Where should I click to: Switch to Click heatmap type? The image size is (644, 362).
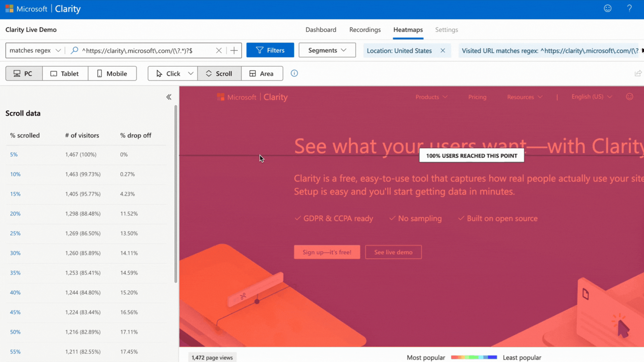click(x=168, y=73)
